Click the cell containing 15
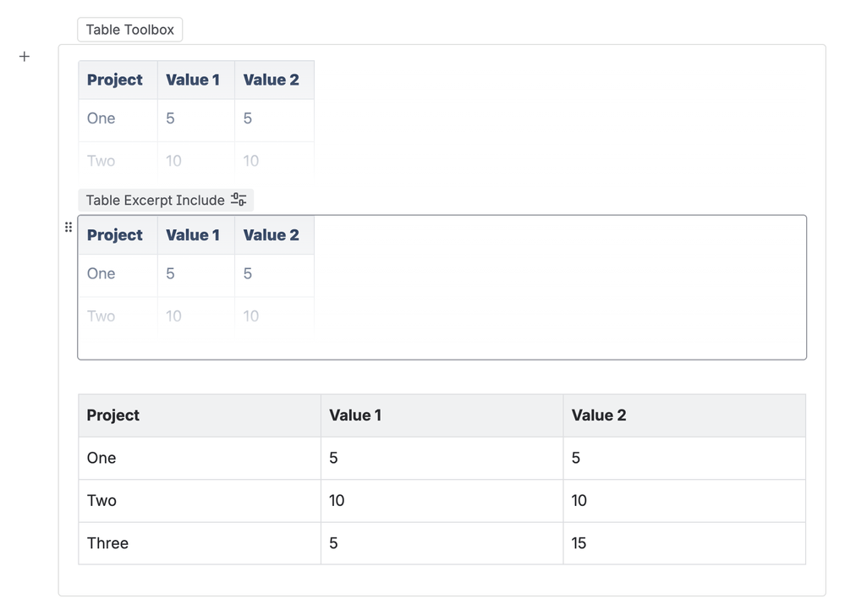This screenshot has width=845, height=616. coord(579,543)
